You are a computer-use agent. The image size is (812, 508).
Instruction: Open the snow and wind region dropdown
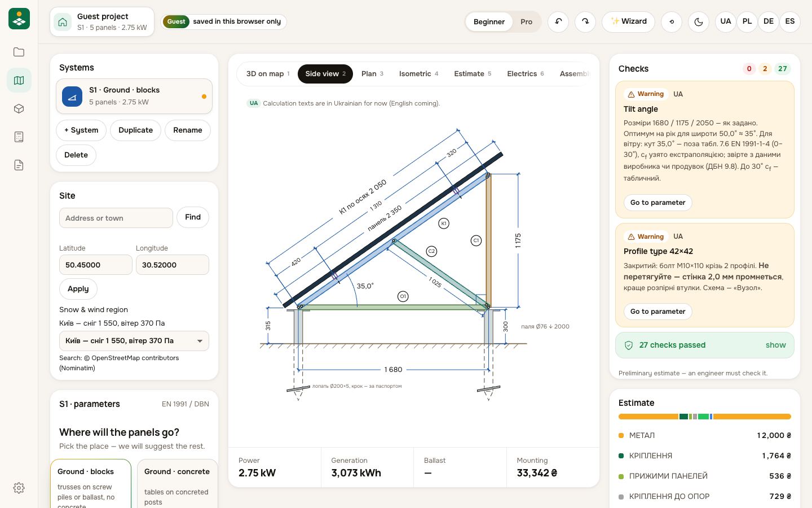134,341
